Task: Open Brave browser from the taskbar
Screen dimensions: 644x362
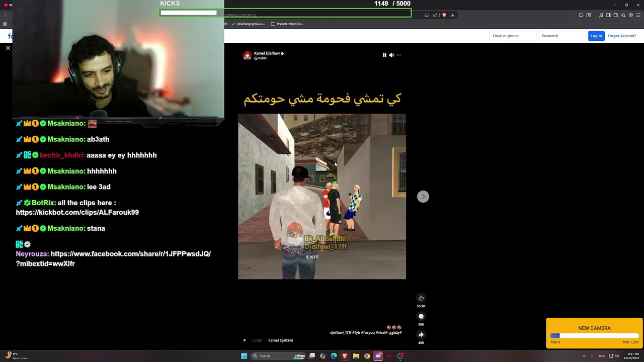Action: tap(345, 356)
